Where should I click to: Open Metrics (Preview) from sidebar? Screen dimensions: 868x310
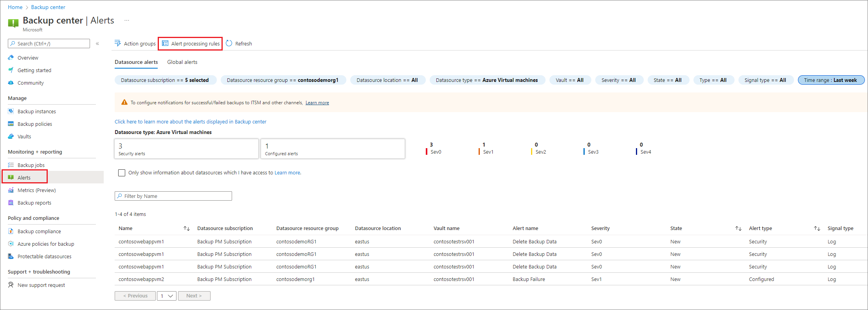point(36,190)
